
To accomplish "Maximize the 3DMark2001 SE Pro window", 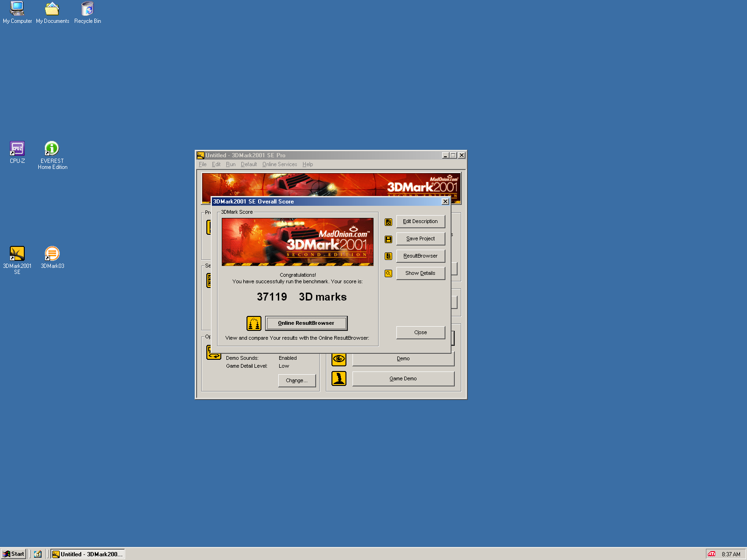I will coord(453,155).
